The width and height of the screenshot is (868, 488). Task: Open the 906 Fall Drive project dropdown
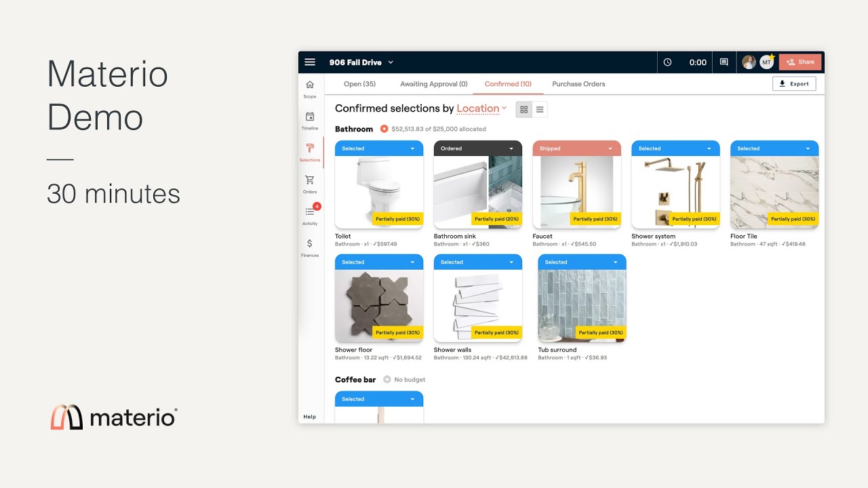(361, 62)
